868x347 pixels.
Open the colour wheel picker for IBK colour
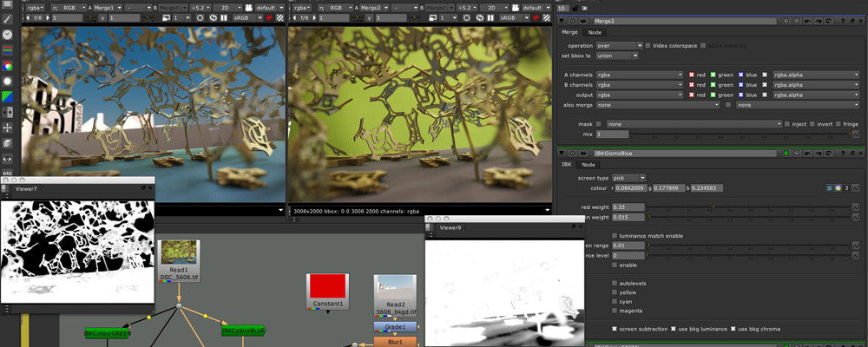click(x=838, y=187)
